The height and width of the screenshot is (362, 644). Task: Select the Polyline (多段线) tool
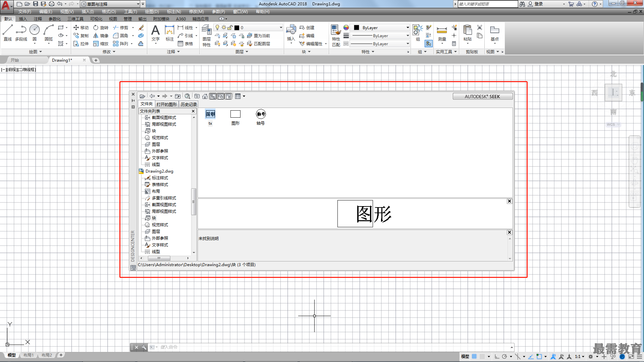pos(21,33)
